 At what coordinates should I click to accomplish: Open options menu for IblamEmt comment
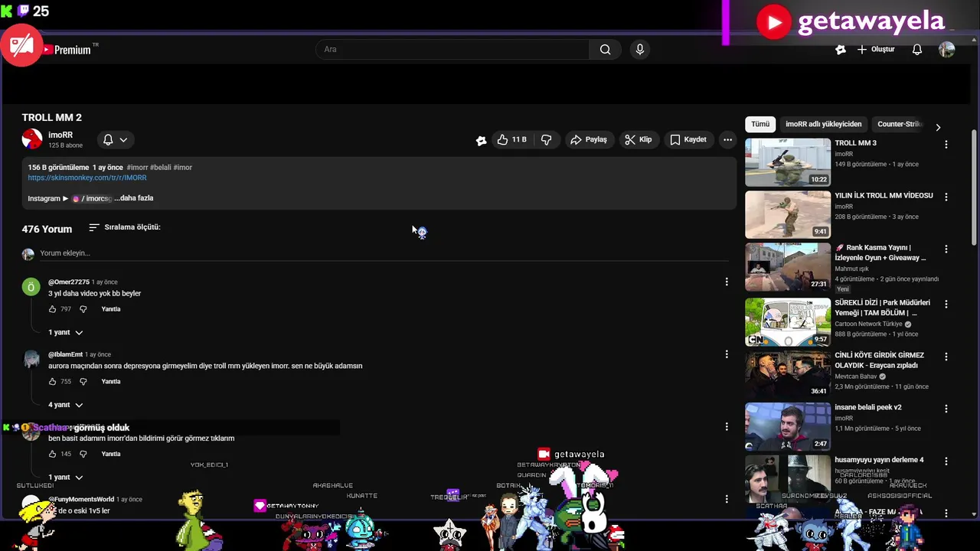(x=727, y=354)
